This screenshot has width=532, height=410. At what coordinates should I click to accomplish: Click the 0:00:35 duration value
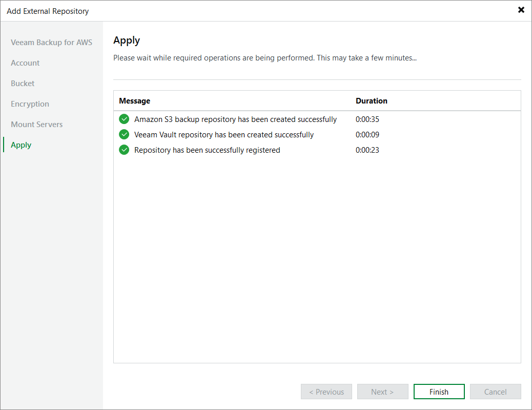click(367, 119)
